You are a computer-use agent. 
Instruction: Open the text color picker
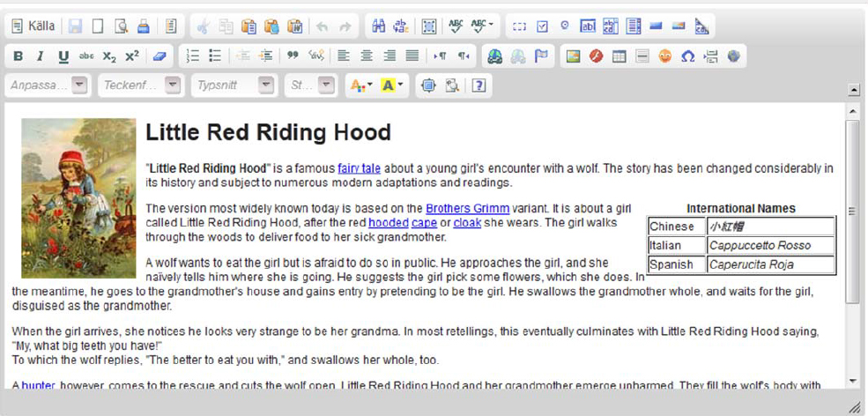pyautogui.click(x=361, y=85)
